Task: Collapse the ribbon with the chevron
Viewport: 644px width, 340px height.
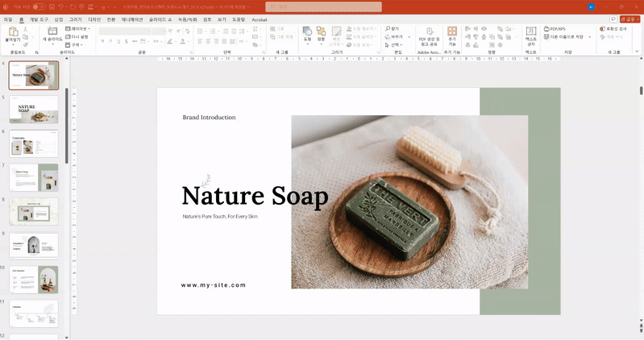Action: 637,52
